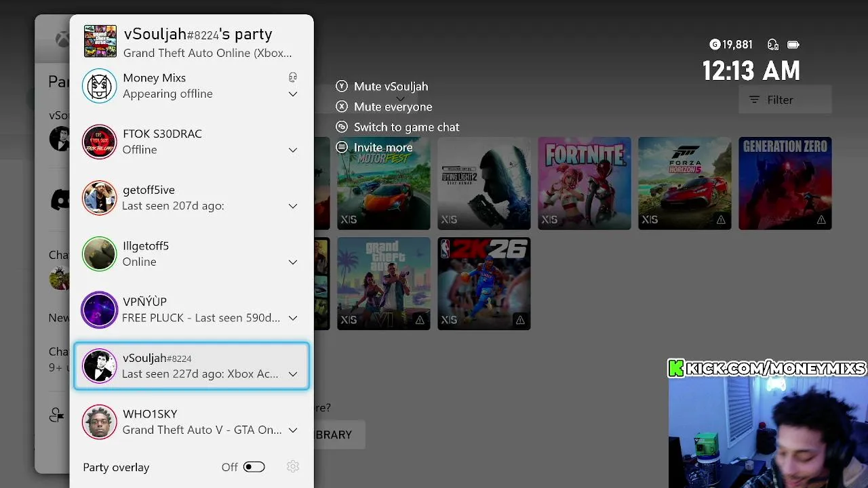The height and width of the screenshot is (488, 868).
Task: Click the 19,881 Gamerscore value
Action: [737, 45]
